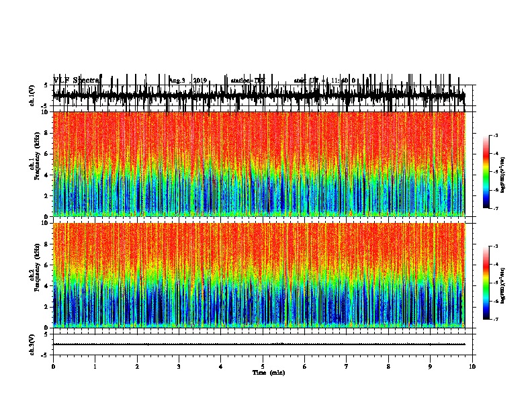Image resolution: width=532 pixels, height=411 pixels.
Task: Click the ch.1 waveform trace panel
Action: (259, 96)
